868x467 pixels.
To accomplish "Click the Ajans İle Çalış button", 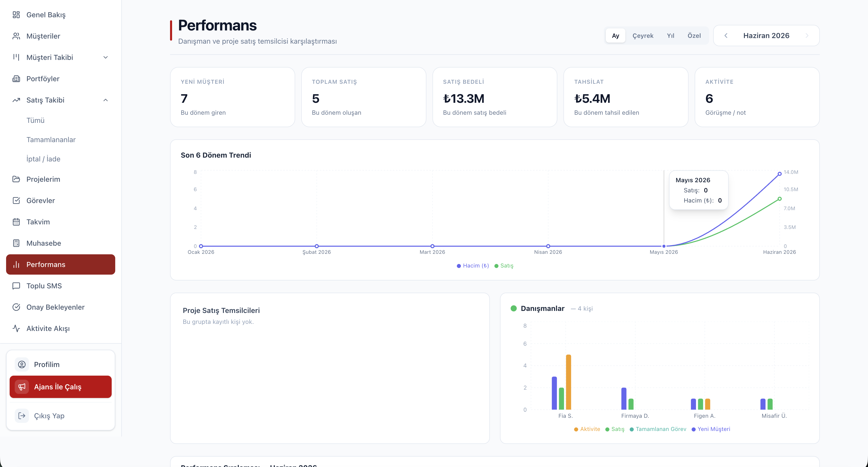I will (61, 387).
